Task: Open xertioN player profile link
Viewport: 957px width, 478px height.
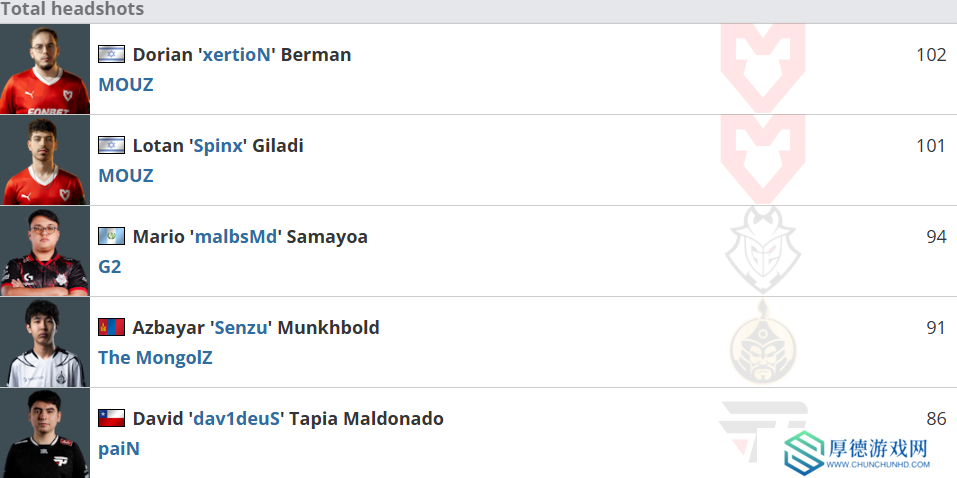Action: [x=236, y=54]
